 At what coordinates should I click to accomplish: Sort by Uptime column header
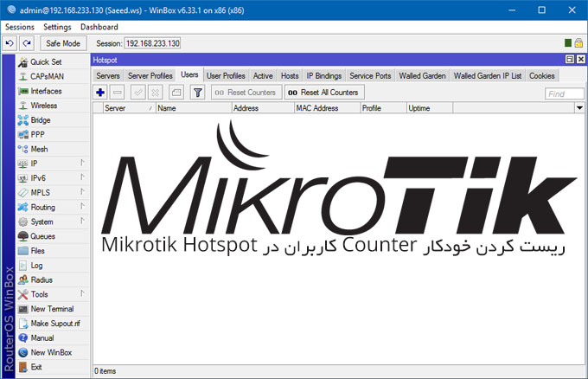pyautogui.click(x=430, y=108)
